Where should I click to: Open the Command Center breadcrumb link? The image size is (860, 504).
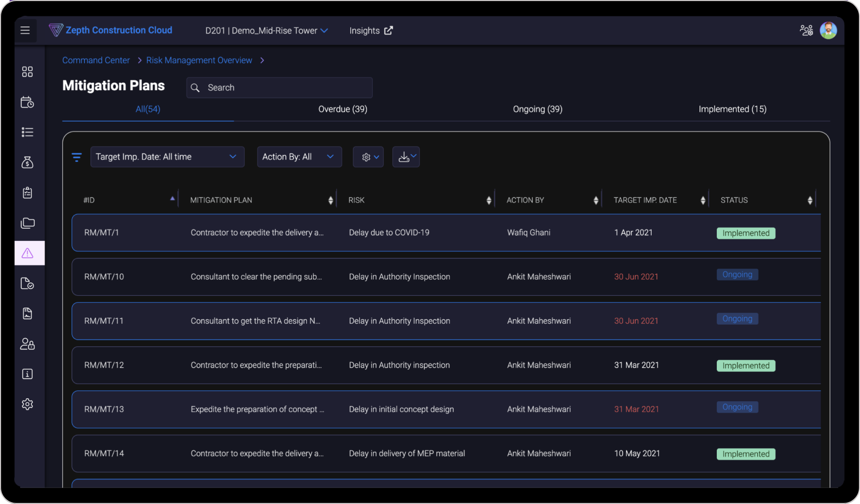96,60
